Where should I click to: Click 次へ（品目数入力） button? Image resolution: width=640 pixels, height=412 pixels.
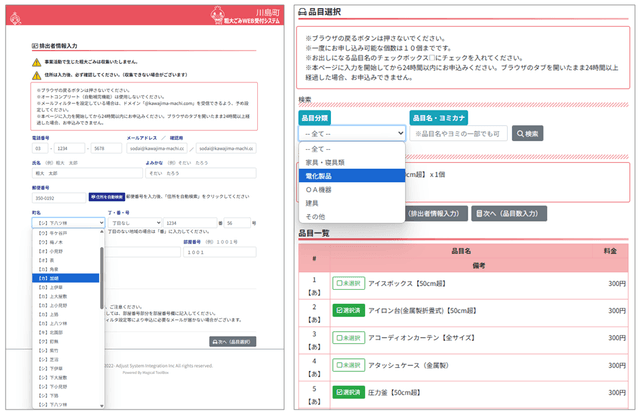(x=509, y=214)
